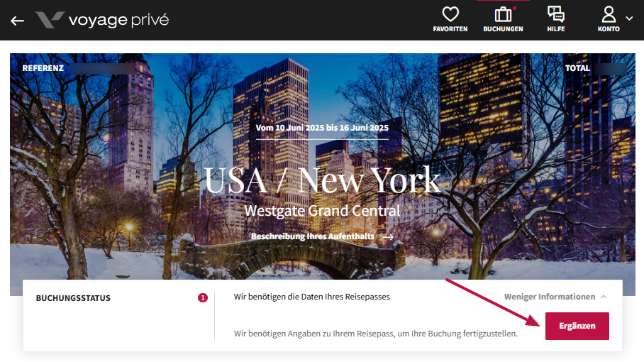This screenshot has height=362, width=644.
Task: Click chevron next to Weniger Informationen
Action: [604, 297]
